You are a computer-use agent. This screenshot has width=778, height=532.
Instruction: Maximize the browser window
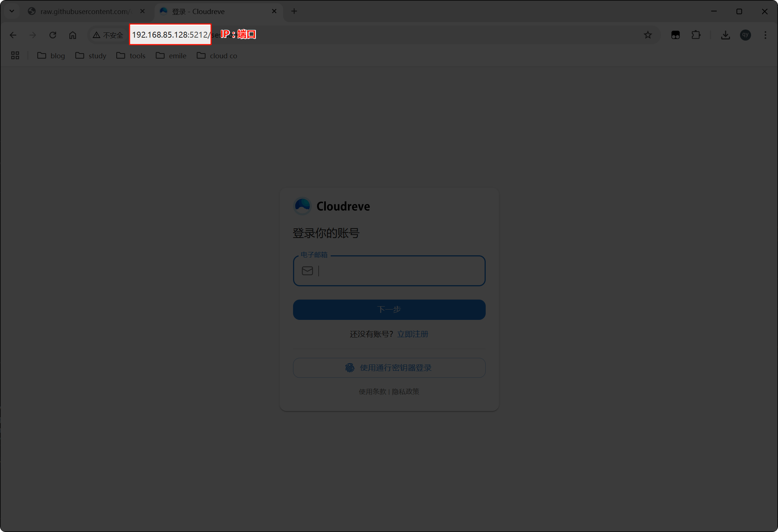[x=739, y=11]
